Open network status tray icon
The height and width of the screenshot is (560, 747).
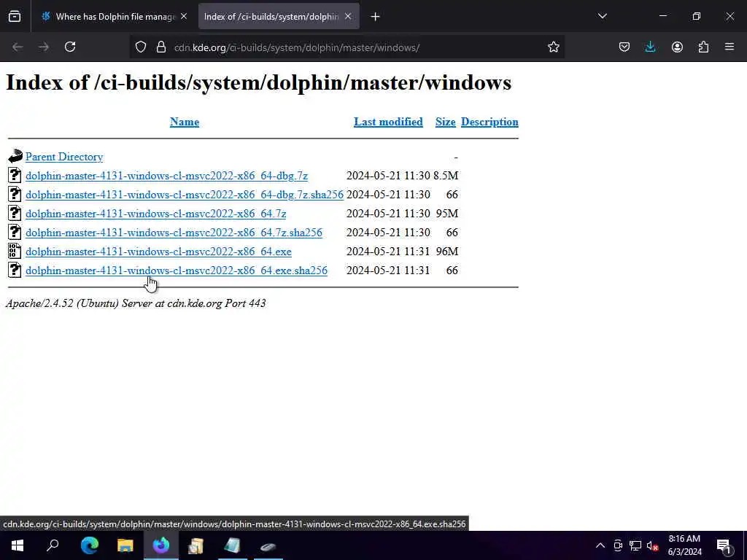click(x=635, y=545)
